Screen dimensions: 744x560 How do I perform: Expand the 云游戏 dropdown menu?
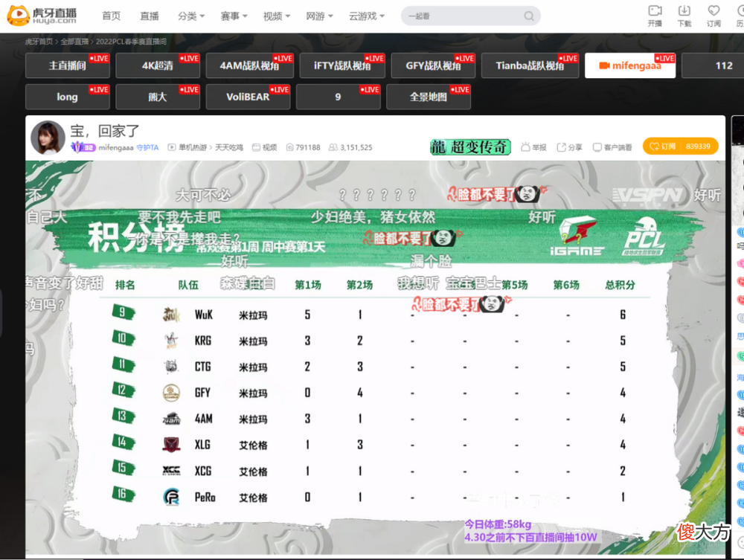pyautogui.click(x=366, y=16)
